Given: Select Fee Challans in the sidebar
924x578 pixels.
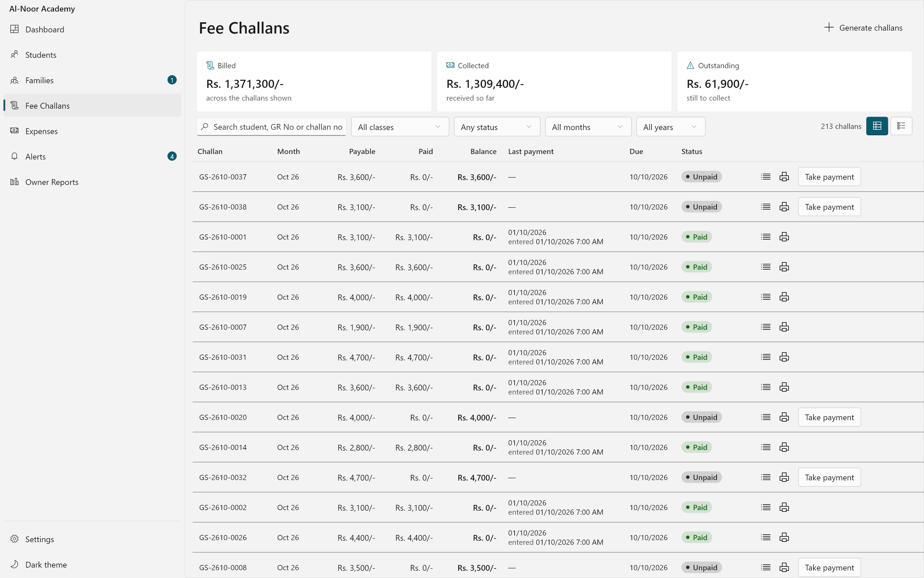Looking at the screenshot, I should tap(92, 105).
